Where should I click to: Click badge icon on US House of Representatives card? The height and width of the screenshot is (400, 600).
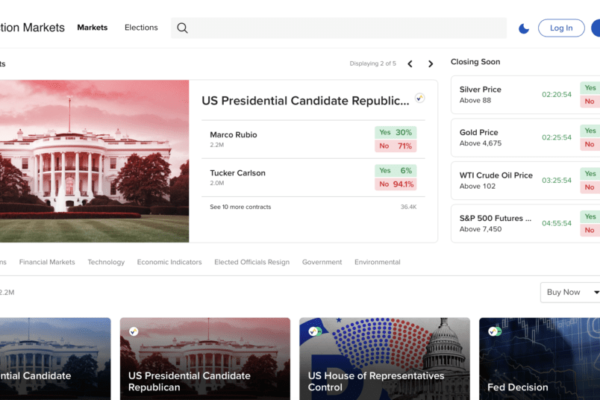tap(315, 331)
